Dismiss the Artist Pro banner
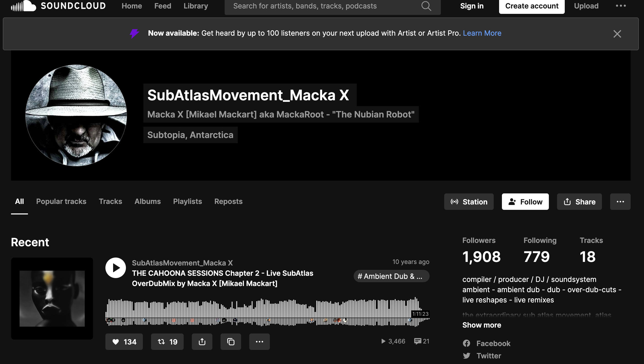The height and width of the screenshot is (364, 644). (617, 34)
